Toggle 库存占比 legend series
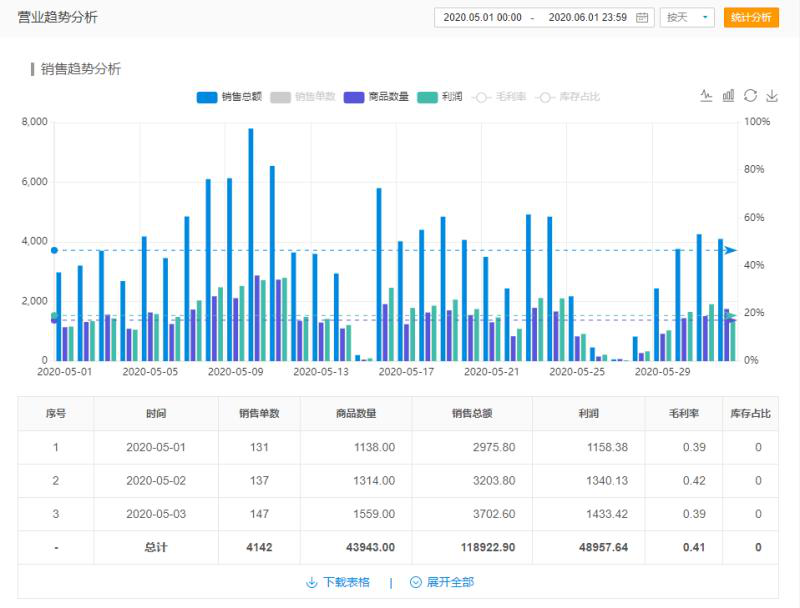The height and width of the screenshot is (608, 800). tap(568, 96)
